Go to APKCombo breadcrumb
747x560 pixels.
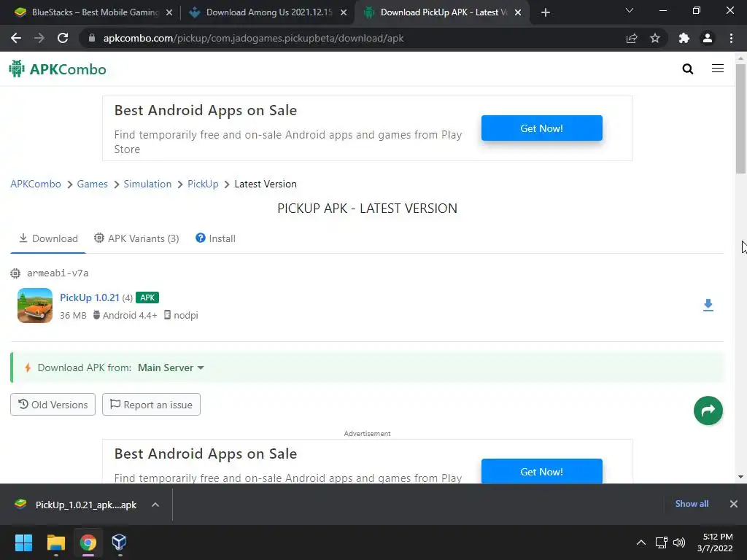pos(36,184)
